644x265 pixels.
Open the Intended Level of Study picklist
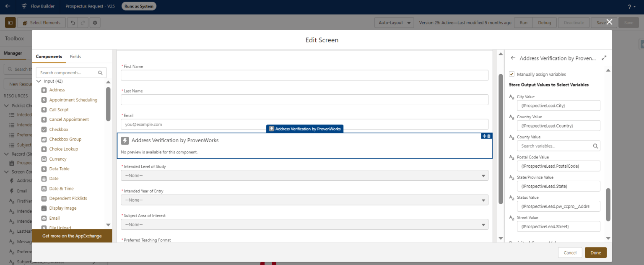click(304, 175)
